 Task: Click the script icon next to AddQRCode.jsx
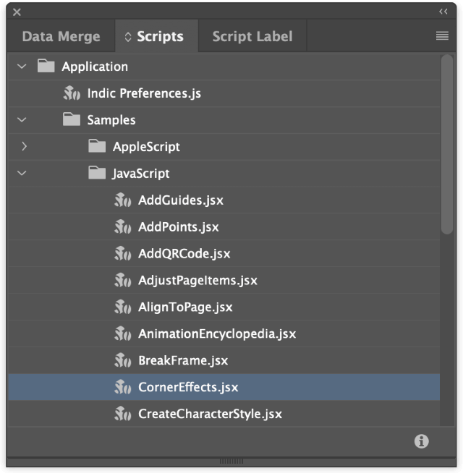click(123, 253)
